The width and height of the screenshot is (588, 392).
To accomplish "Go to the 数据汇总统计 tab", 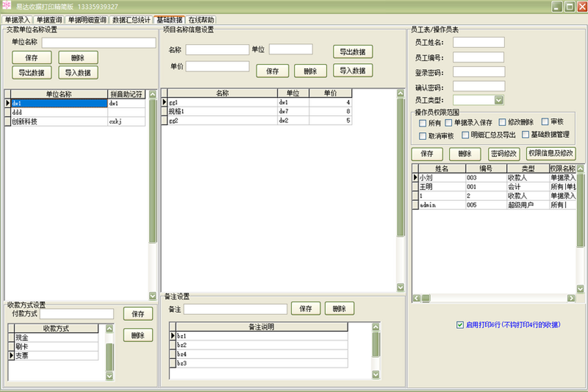I will point(131,20).
